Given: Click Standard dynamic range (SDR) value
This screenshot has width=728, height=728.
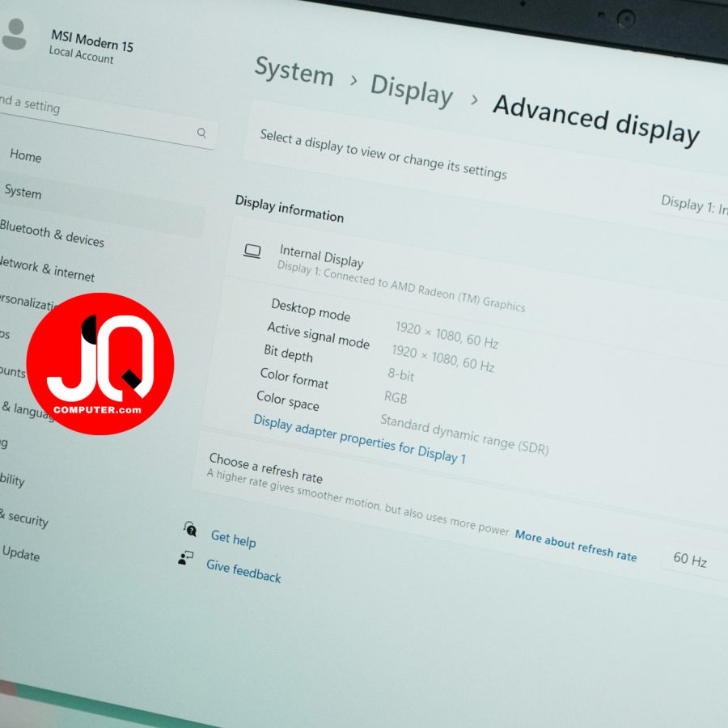Looking at the screenshot, I should [x=464, y=434].
